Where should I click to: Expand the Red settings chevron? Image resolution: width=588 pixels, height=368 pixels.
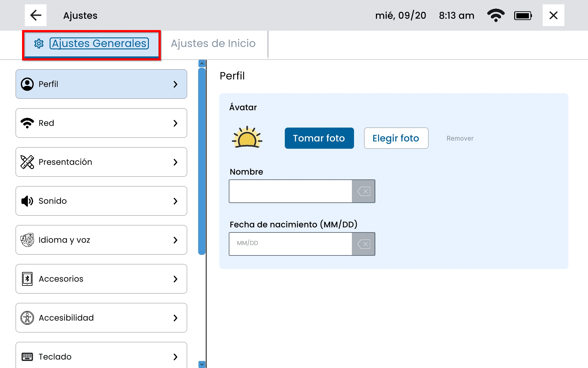[175, 123]
